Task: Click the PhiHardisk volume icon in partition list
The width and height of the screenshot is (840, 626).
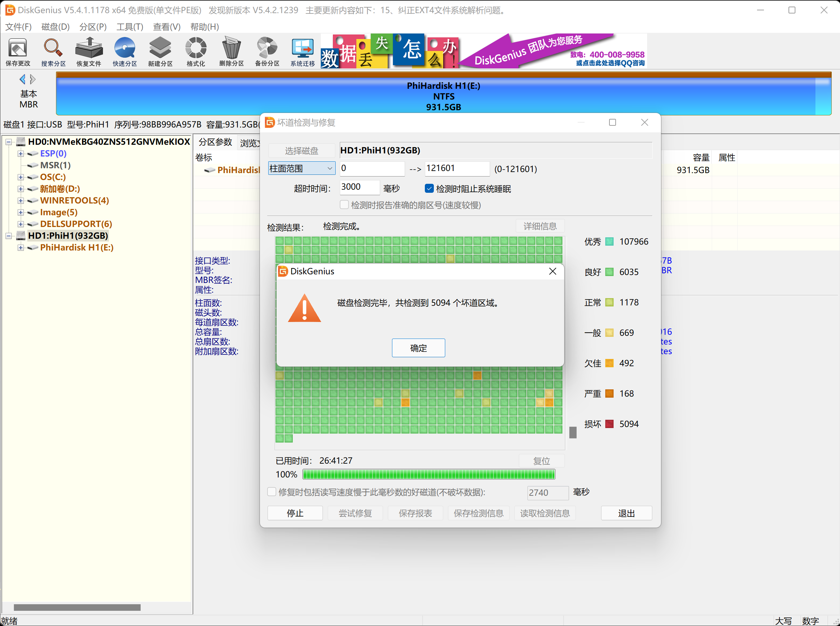Action: [x=209, y=170]
